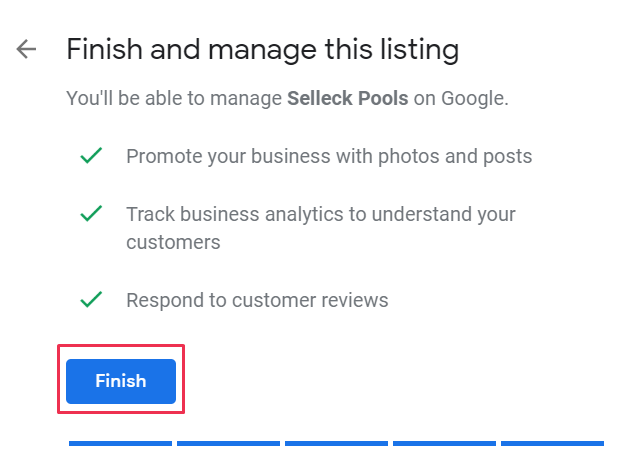Select the first progress bar segment
This screenshot has height=461, width=625.
pyautogui.click(x=120, y=442)
